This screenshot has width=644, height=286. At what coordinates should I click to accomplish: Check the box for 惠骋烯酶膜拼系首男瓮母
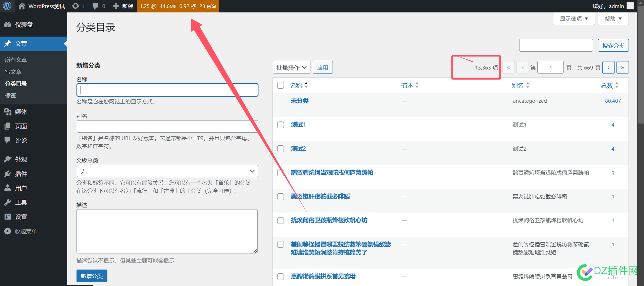point(281,277)
